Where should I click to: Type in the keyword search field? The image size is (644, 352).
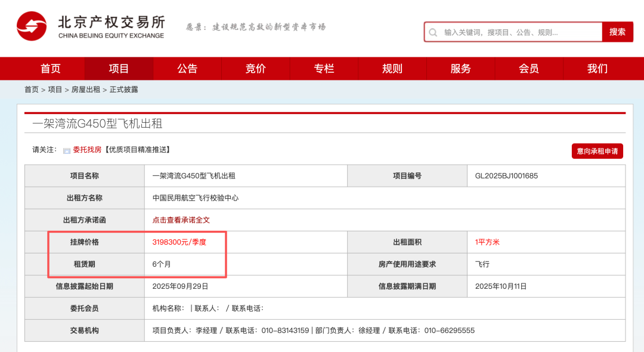click(x=519, y=32)
